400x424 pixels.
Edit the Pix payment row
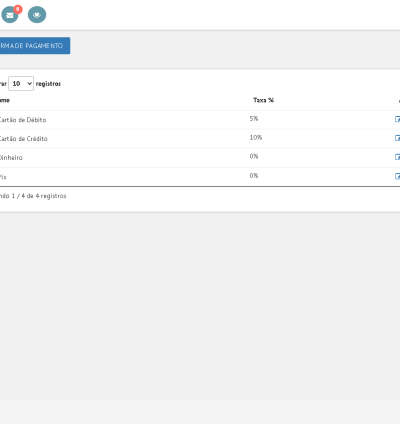397,176
